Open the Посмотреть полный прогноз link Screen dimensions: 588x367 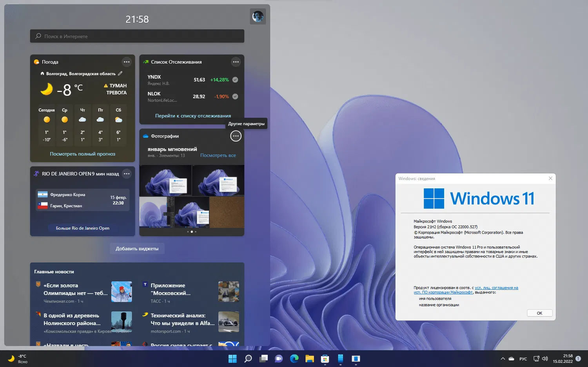[83, 154]
